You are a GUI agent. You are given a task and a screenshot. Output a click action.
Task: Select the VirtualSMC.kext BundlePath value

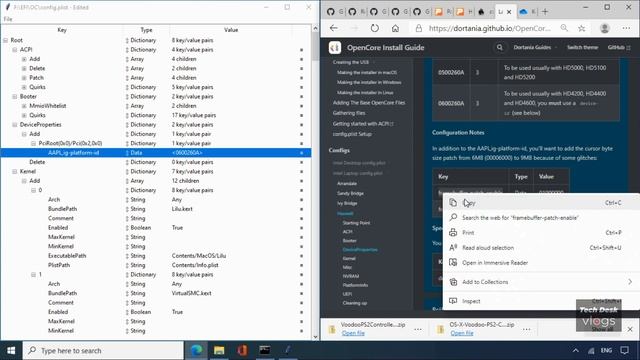[191, 293]
